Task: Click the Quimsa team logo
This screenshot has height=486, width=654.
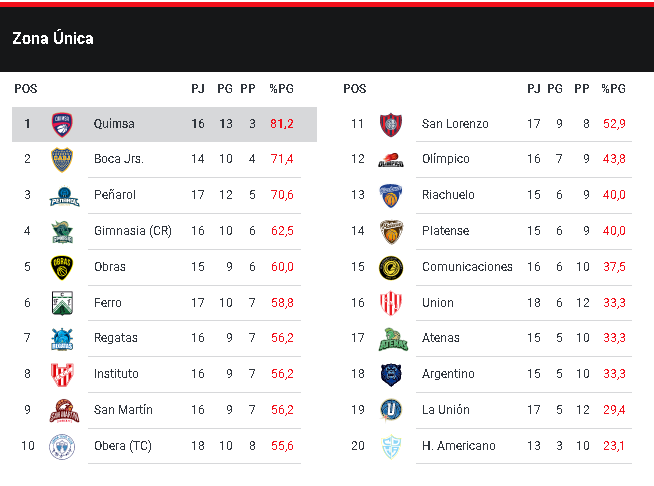Action: (63, 124)
